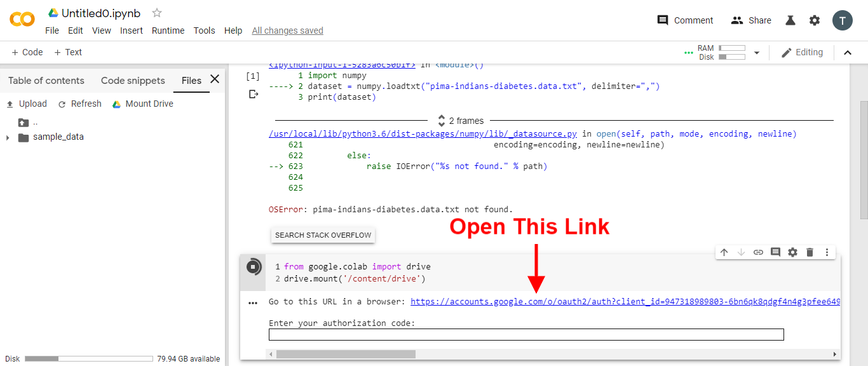Toggle the star on Untitled0.ipynb
868x366 pixels.
tap(156, 12)
